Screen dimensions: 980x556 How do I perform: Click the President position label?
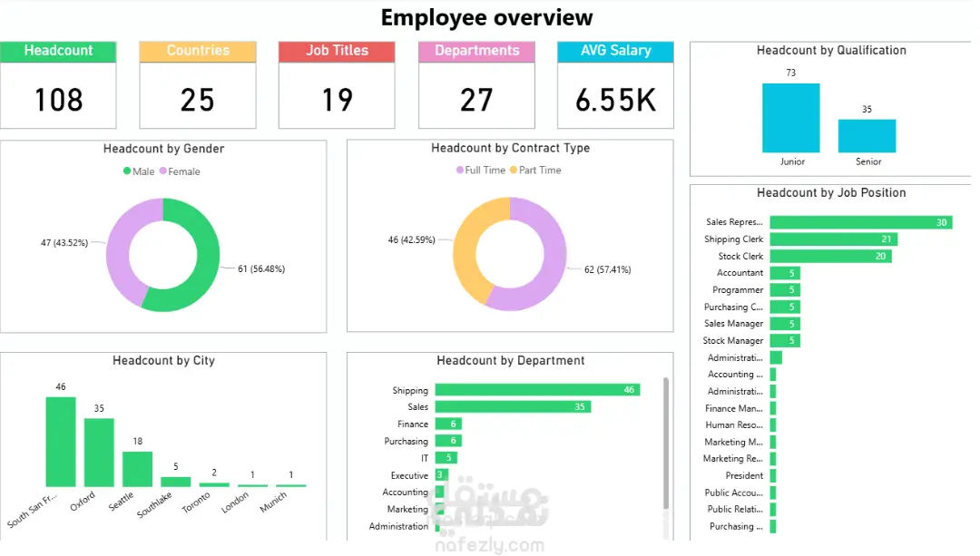click(x=744, y=475)
